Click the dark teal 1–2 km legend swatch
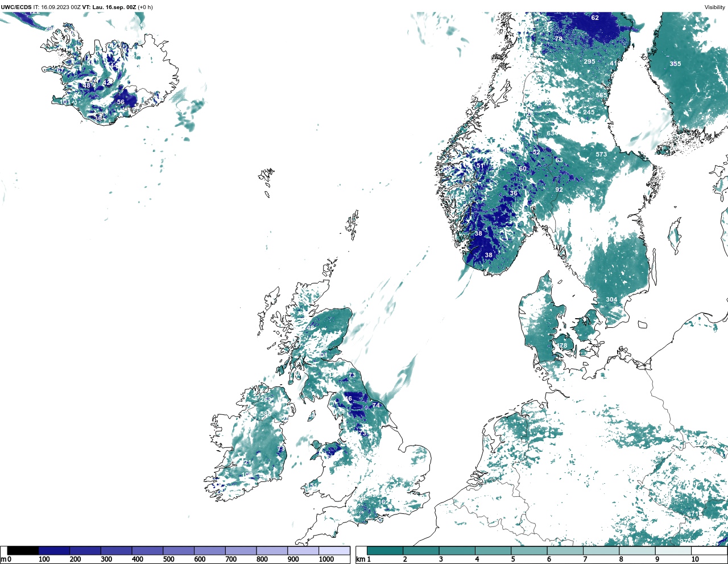 tap(385, 550)
